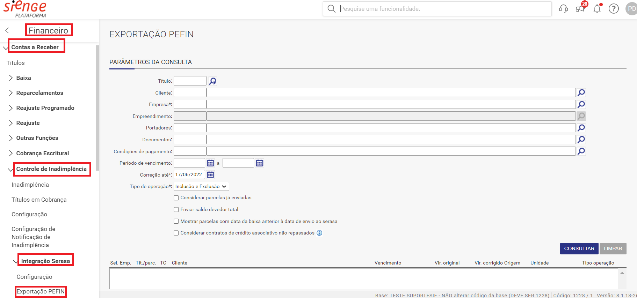The height and width of the screenshot is (298, 644).
Task: Click the Portadores code input field
Action: point(190,128)
